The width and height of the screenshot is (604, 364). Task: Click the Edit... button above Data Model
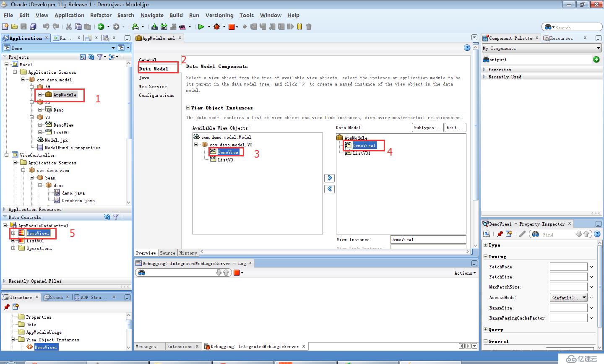(x=455, y=127)
